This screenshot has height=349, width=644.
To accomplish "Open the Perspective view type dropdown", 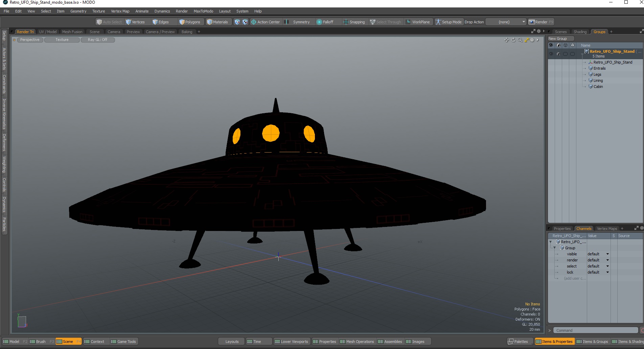I will click(30, 40).
